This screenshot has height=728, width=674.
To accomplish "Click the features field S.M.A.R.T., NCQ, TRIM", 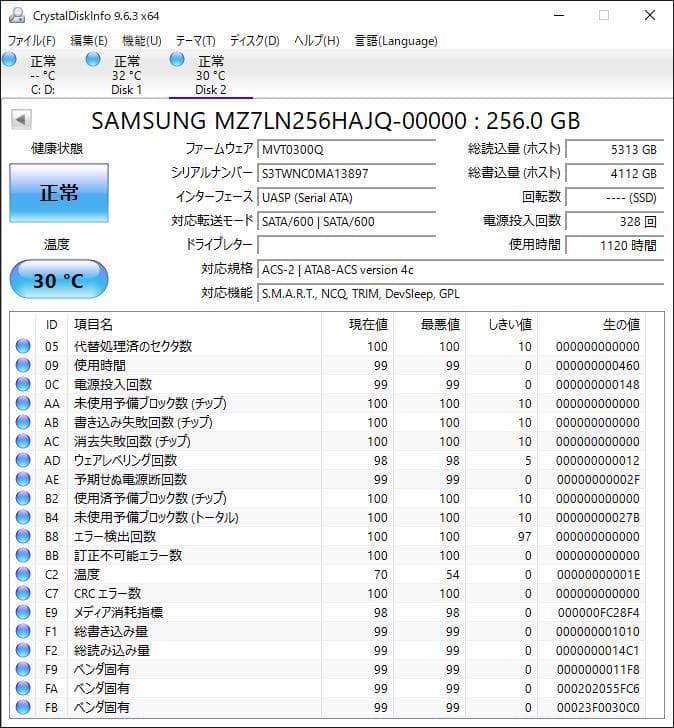I will 460,294.
